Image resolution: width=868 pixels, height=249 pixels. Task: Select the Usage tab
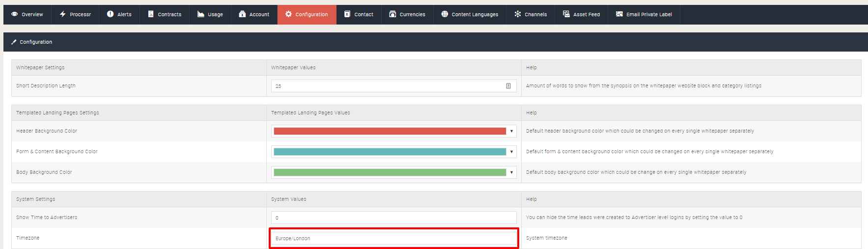pyautogui.click(x=210, y=14)
